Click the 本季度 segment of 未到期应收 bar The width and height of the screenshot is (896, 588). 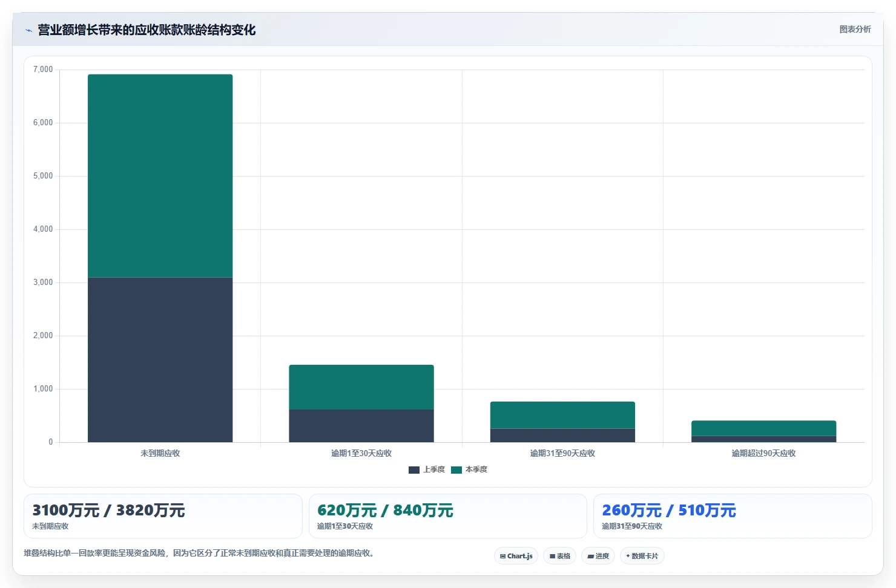160,176
